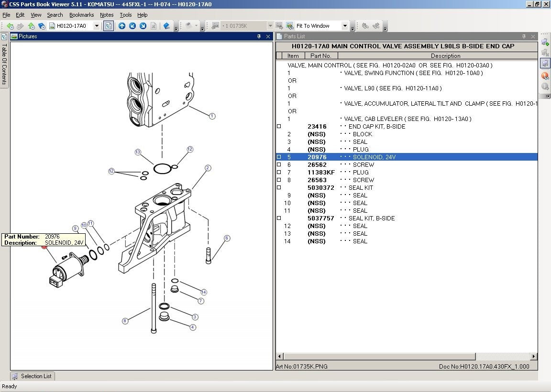Click the blue down-left arrow icon
This screenshot has height=392, width=551.
click(x=132, y=26)
